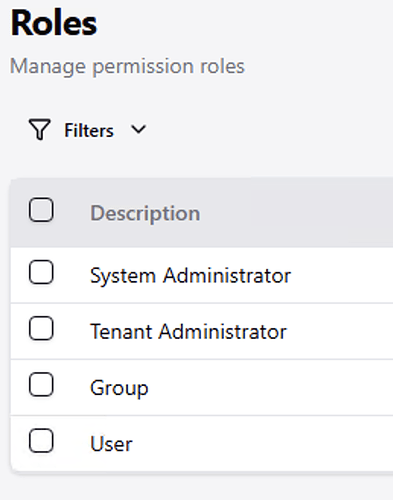Tick the Group role checkbox

point(41,385)
